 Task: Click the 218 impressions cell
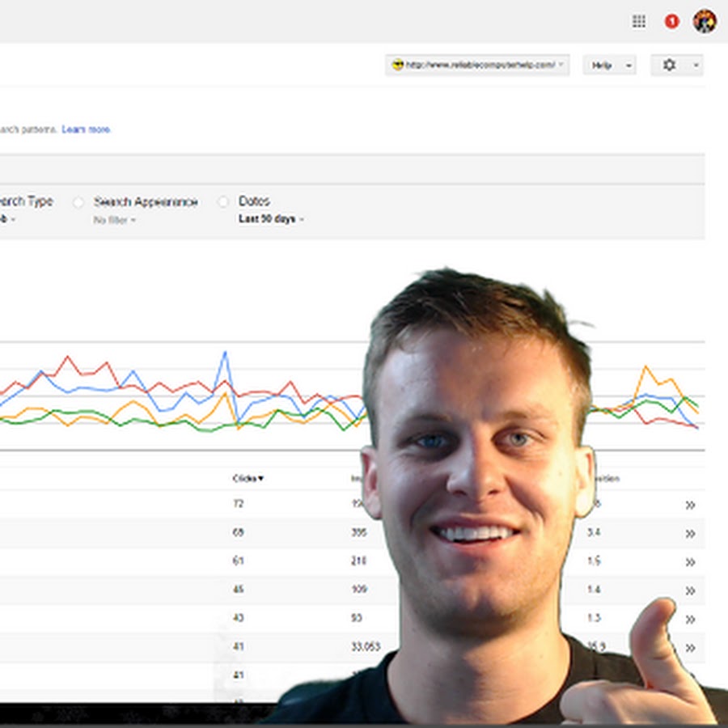[359, 561]
